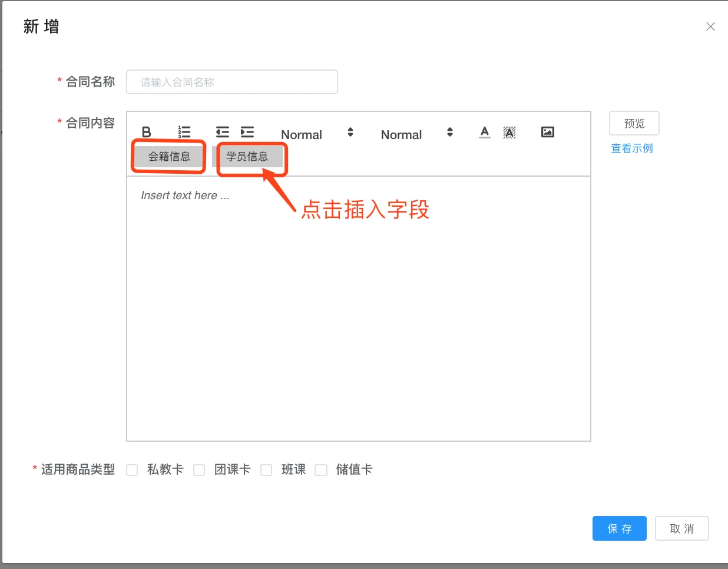This screenshot has height=569, width=728.
Task: Tick the 储值卡 checkbox
Action: pyautogui.click(x=321, y=470)
